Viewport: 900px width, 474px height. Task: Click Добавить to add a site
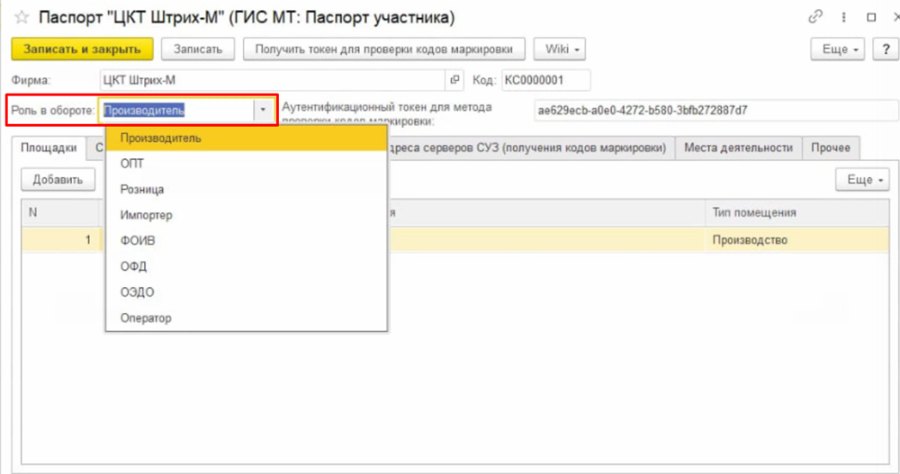(58, 180)
